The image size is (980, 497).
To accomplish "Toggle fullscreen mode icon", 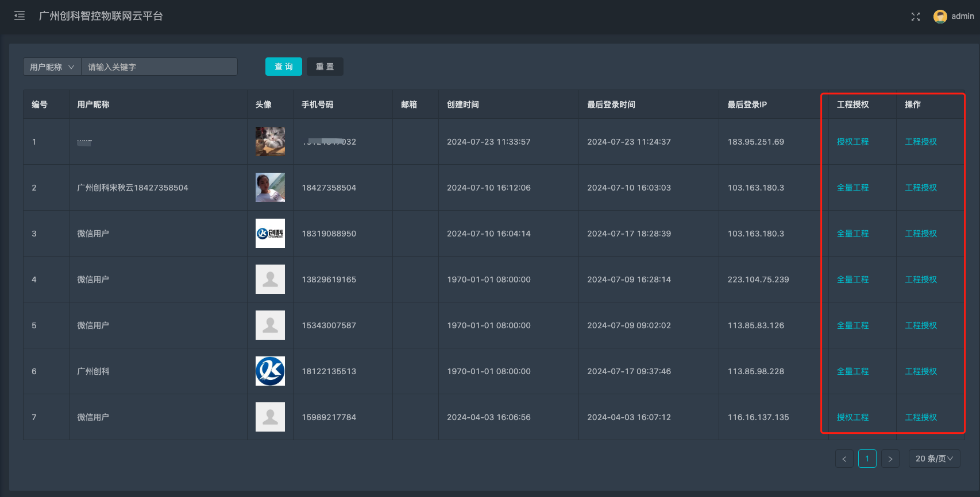I will [x=916, y=17].
